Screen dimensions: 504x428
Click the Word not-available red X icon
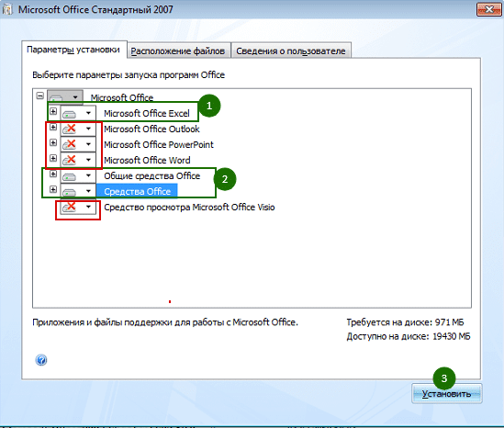(x=69, y=160)
